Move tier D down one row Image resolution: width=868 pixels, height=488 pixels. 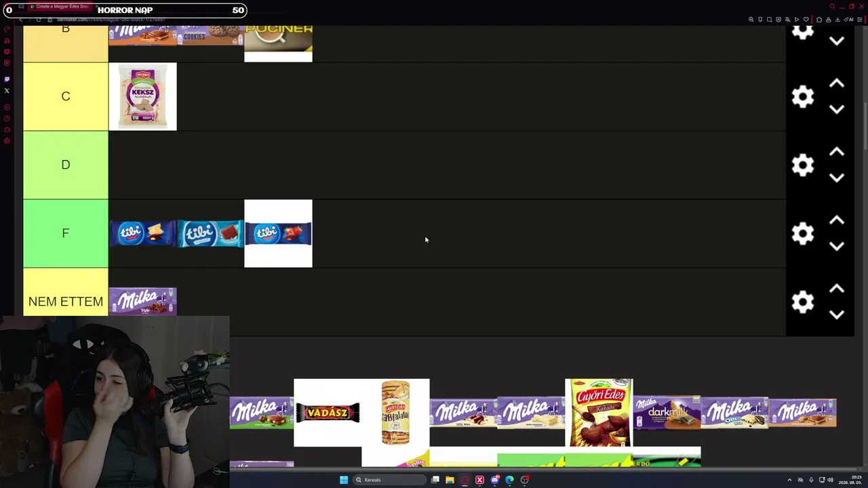tap(837, 178)
